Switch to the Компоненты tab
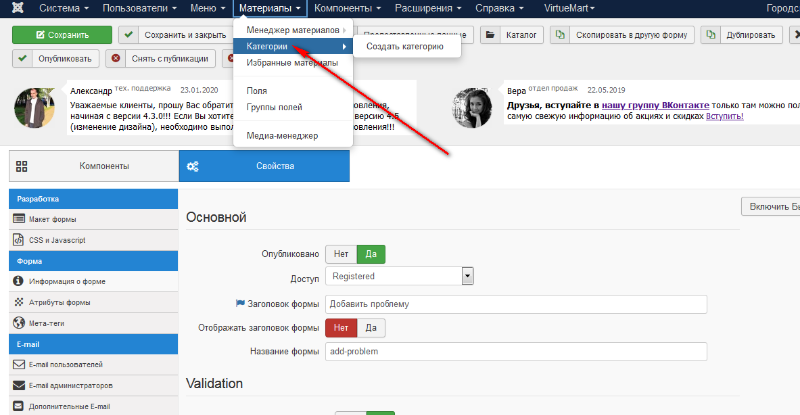 [x=93, y=166]
